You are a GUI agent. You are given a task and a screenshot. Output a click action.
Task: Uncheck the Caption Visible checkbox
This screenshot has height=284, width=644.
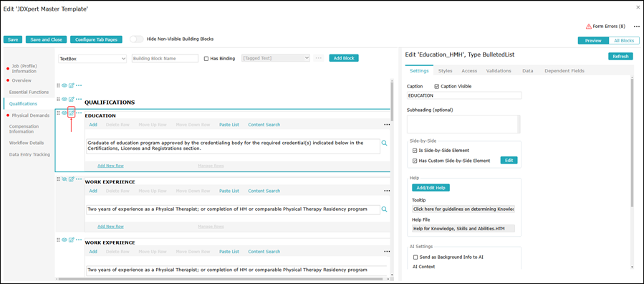436,86
